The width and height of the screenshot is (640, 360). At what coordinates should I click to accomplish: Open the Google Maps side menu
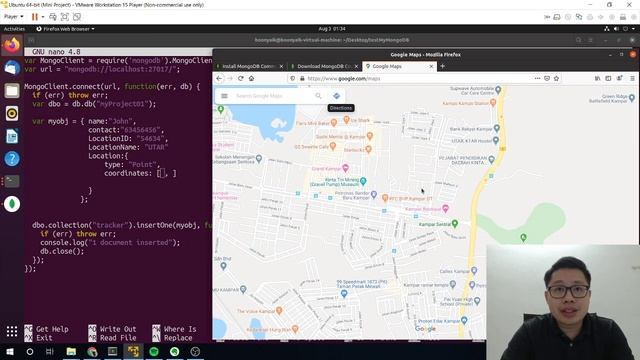pos(224,96)
